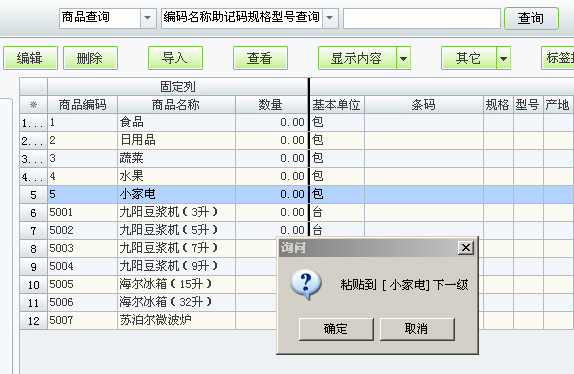Select the 水果 row

coord(297,176)
